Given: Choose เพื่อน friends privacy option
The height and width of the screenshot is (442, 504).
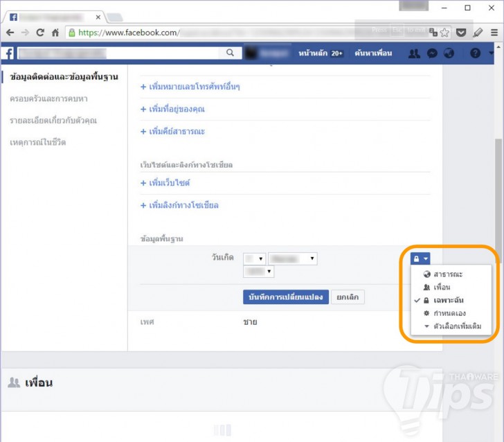Looking at the screenshot, I should click(x=442, y=288).
